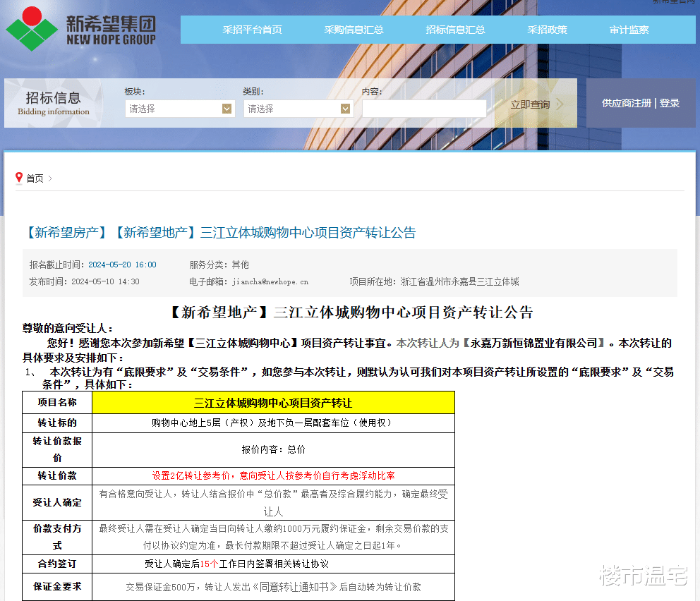The width and height of the screenshot is (700, 601).
Task: Click the 内容 search input field
Action: [424, 109]
